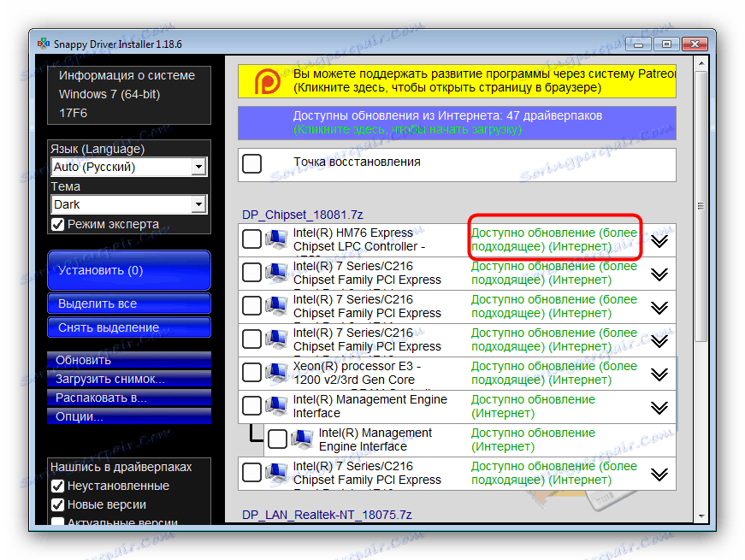Expand the Intel HM76 Express driver details chevron

[x=659, y=240]
